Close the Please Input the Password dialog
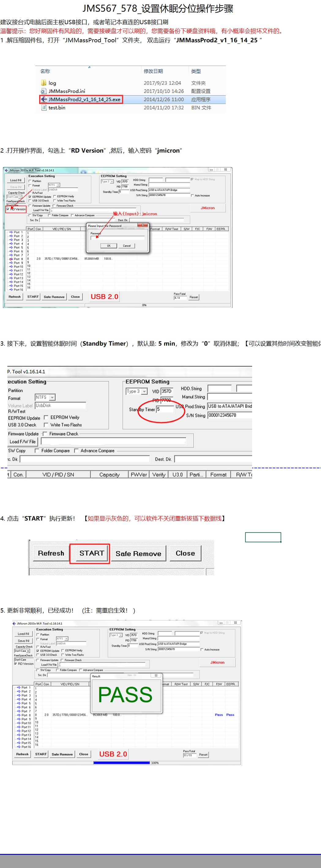The image size is (321, 868). pyautogui.click(x=143, y=225)
